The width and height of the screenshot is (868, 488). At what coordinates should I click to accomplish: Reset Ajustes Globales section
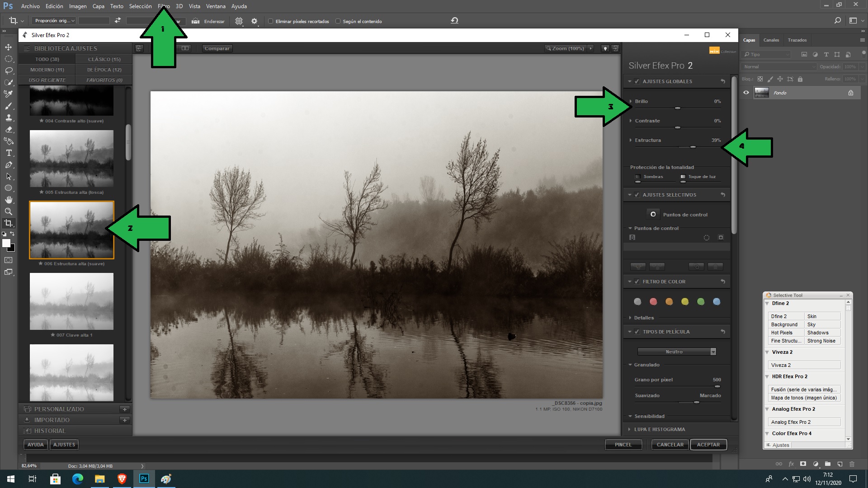pyautogui.click(x=723, y=81)
